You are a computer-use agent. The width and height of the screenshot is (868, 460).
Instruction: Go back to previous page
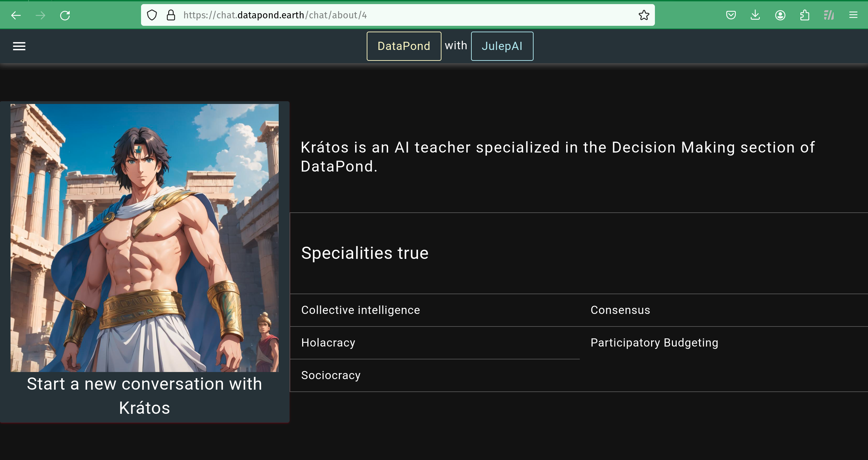point(16,15)
